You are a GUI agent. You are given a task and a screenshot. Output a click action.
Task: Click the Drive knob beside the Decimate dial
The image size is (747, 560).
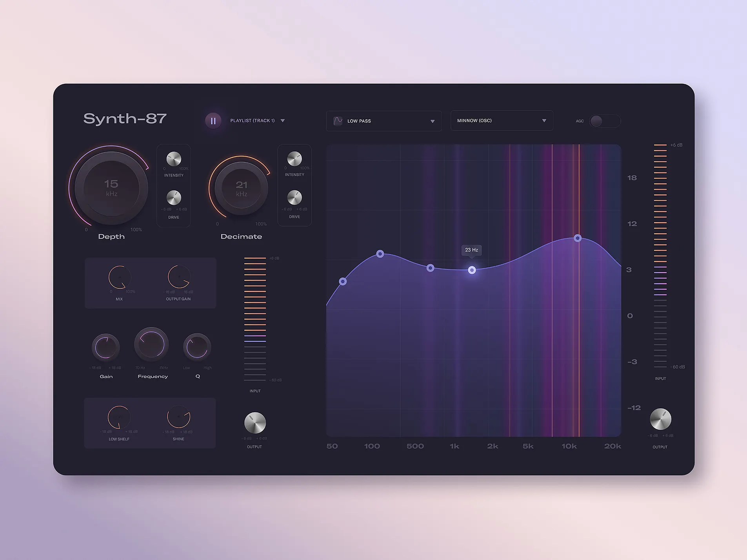point(294,198)
